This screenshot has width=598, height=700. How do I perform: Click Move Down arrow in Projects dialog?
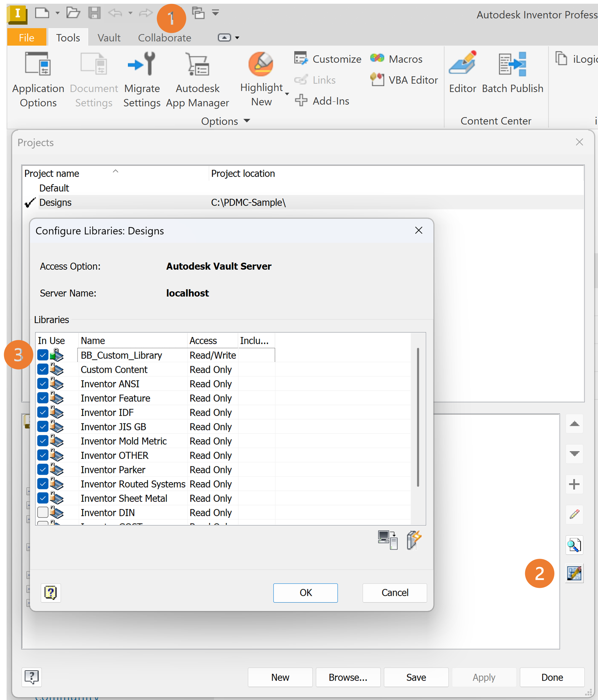[x=574, y=454]
